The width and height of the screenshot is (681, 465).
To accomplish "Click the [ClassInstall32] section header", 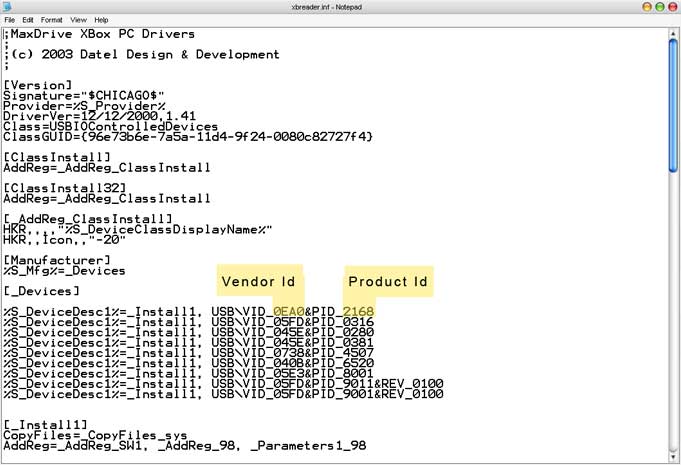I will pyautogui.click(x=65, y=188).
